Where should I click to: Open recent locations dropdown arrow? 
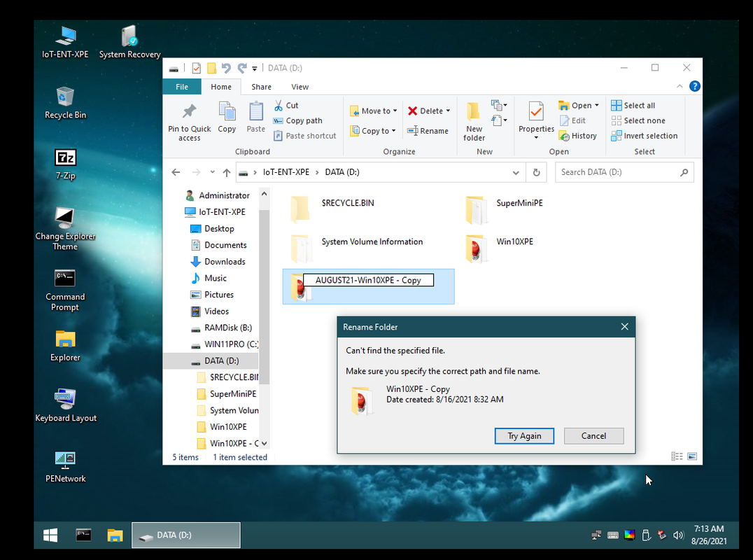coord(212,172)
